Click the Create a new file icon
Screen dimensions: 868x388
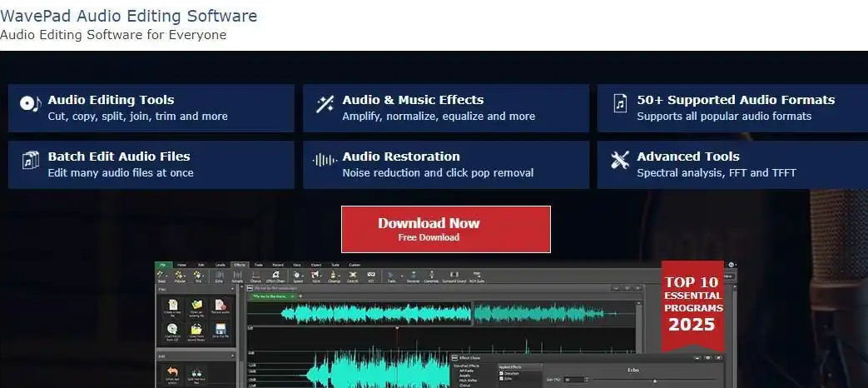pyautogui.click(x=173, y=305)
